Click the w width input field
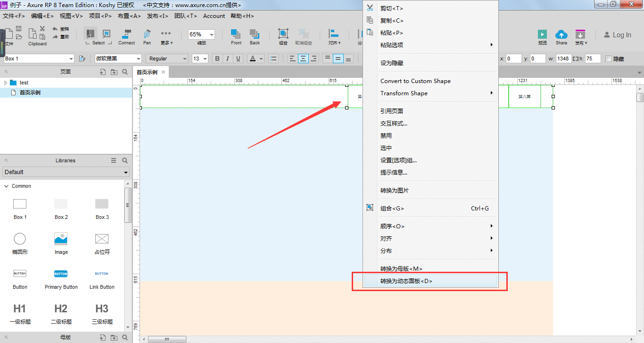Image resolution: width=644 pixels, height=343 pixels. click(x=563, y=59)
